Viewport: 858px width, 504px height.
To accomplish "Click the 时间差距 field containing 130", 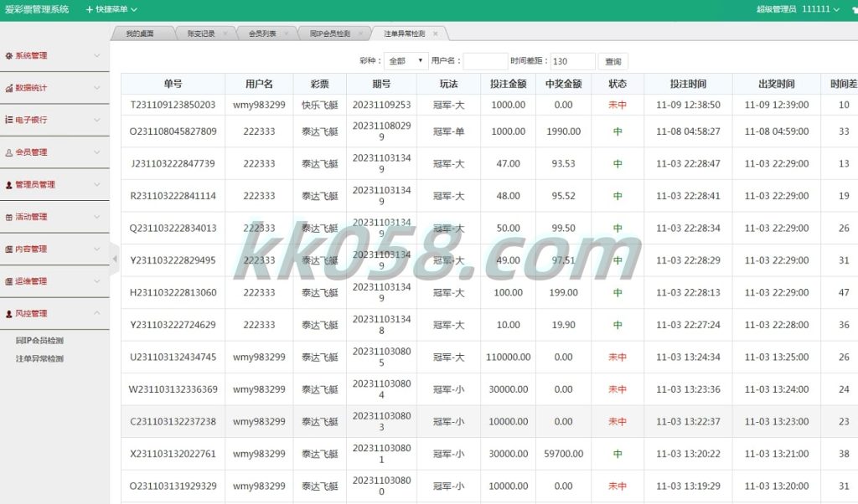I will click(x=572, y=61).
